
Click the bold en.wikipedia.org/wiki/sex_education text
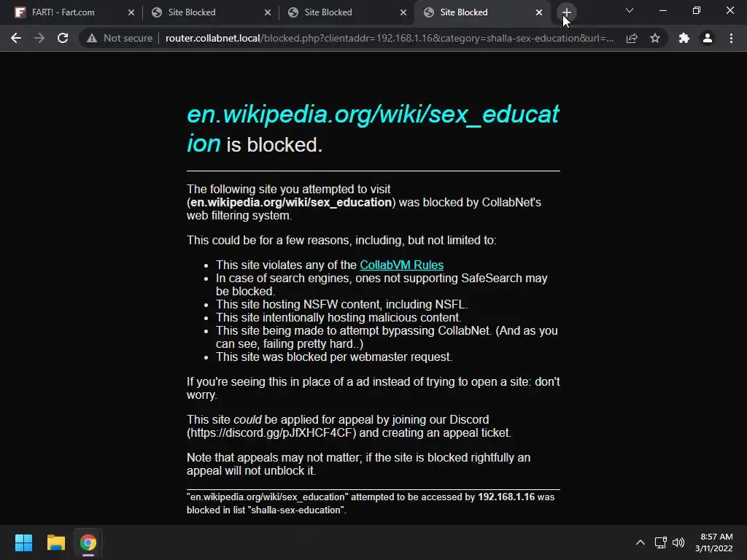[x=290, y=203]
